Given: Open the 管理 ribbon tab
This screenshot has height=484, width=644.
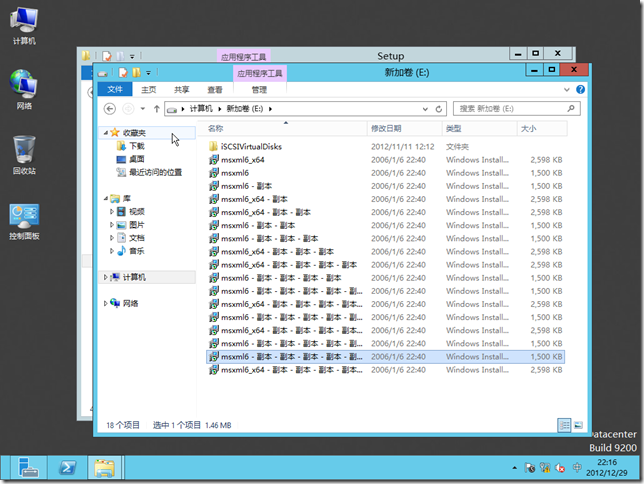Looking at the screenshot, I should point(259,90).
